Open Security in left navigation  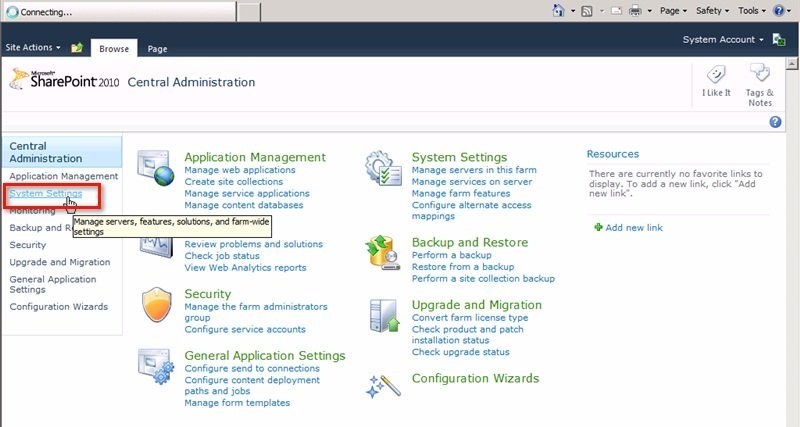[x=28, y=245]
